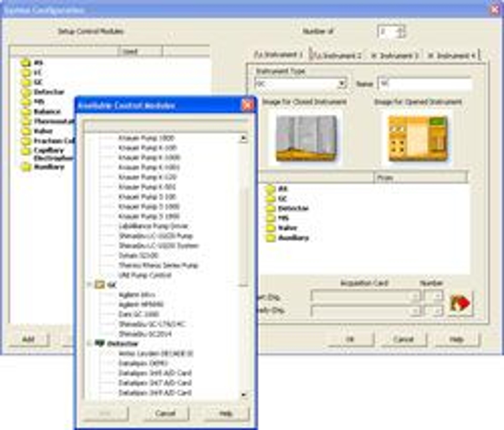504x430 pixels.
Task: Click the GC category icon in Available Control Modules
Action: click(x=100, y=285)
